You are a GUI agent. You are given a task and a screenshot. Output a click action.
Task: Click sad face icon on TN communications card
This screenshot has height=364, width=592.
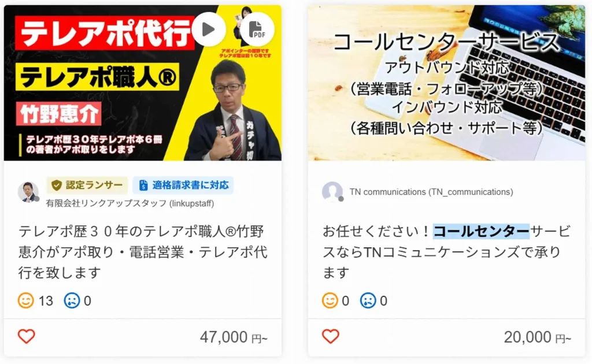368,300
